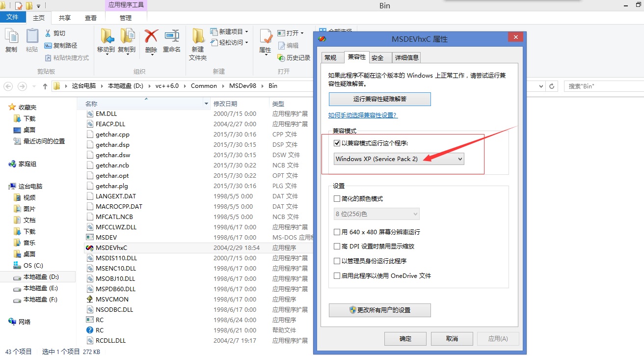Screen dimensions: 644x356
Task: Click the Up one level arrow
Action: coord(45,86)
